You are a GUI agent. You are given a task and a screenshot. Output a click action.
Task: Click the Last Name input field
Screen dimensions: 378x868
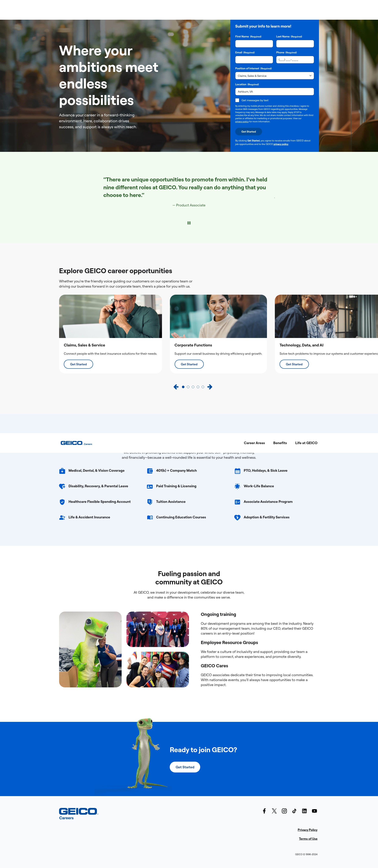click(x=295, y=44)
